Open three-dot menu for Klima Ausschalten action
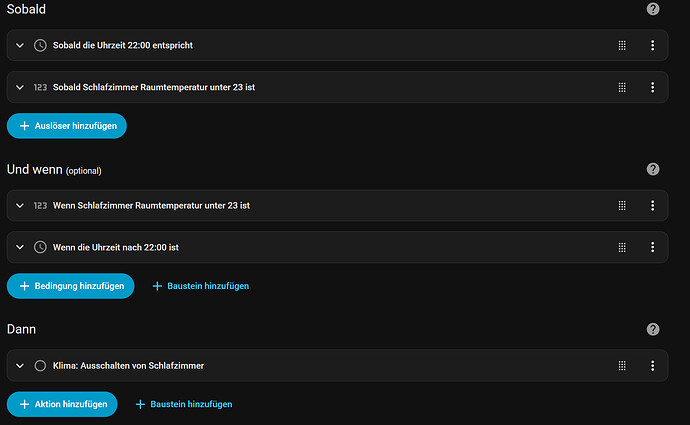690x425 pixels. pyautogui.click(x=652, y=366)
